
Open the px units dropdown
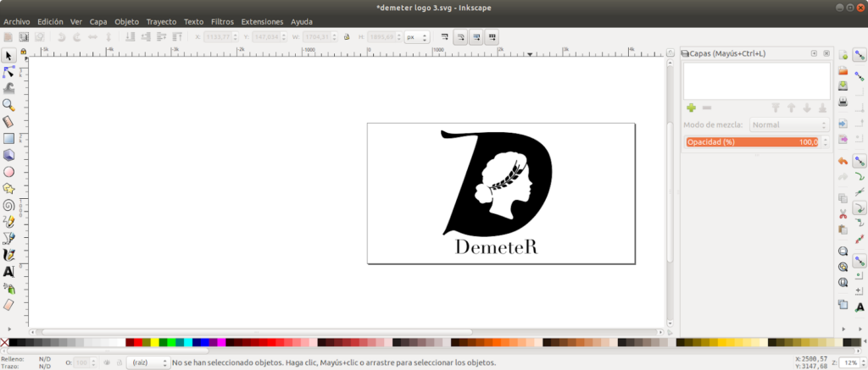pos(416,37)
